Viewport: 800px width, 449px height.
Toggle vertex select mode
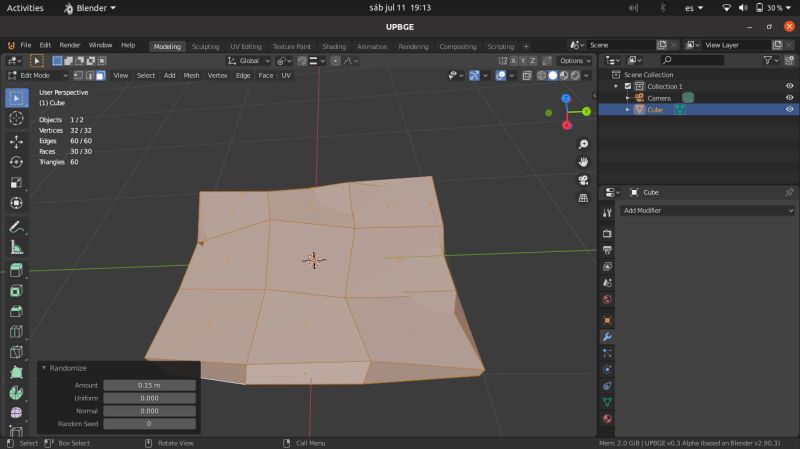point(78,76)
